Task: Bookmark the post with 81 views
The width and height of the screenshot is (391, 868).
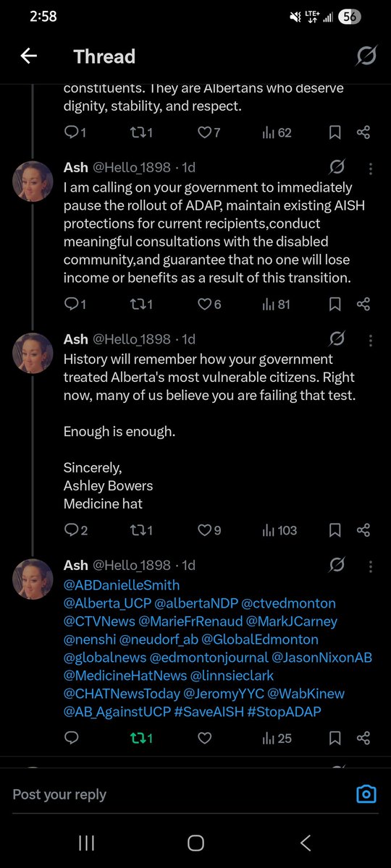Action: pos(335,305)
